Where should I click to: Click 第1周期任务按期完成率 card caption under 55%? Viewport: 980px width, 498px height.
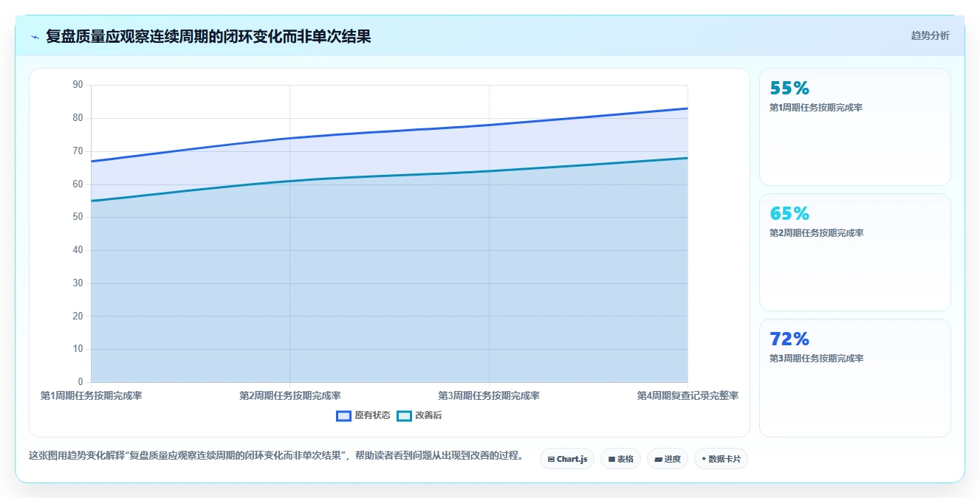(x=816, y=108)
